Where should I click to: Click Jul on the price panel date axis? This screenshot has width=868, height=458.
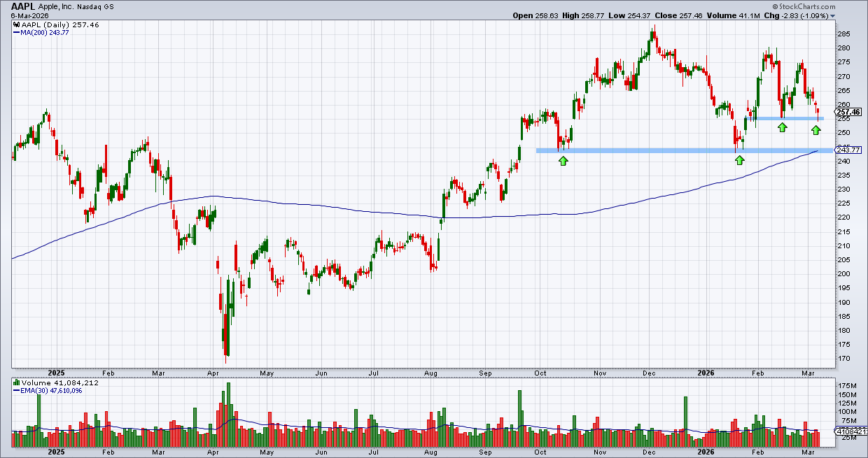374,374
